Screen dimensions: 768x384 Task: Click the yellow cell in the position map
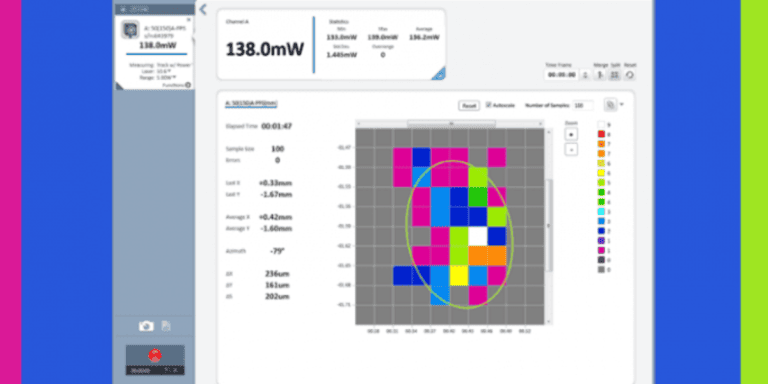click(459, 276)
